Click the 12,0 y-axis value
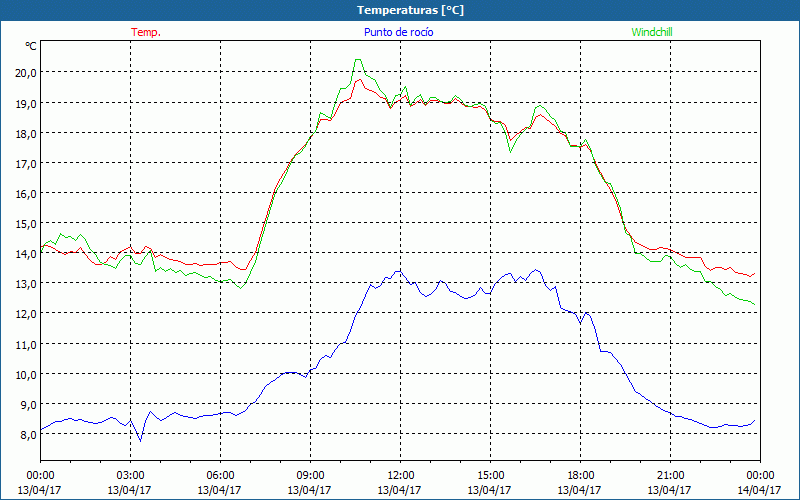This screenshot has height=500, width=800. pos(27,314)
